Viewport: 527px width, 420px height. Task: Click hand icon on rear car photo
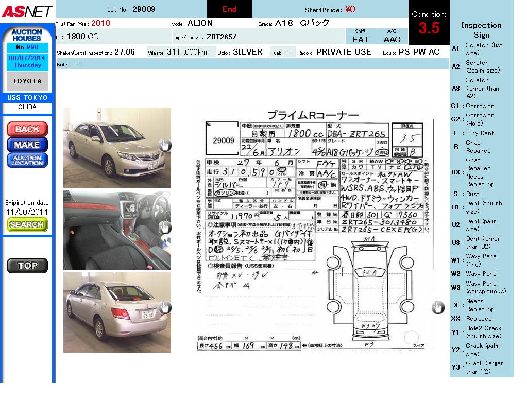164,308
